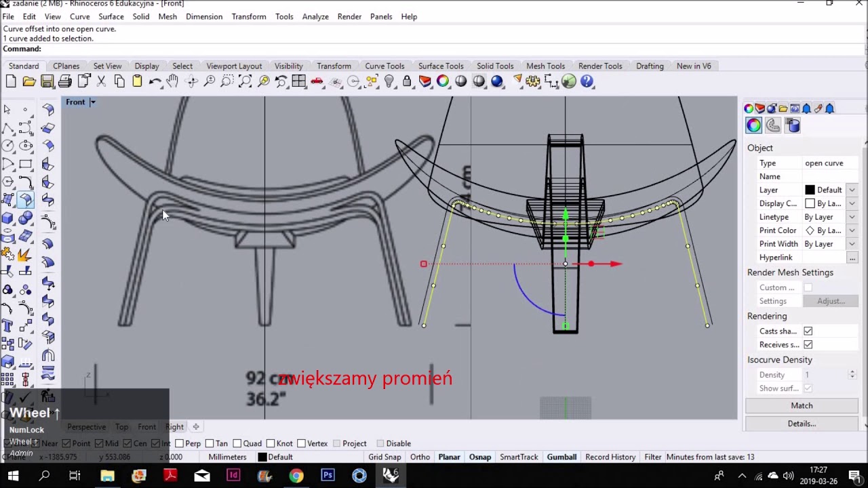Open the Print Color dropdown
Screen dimensions: 868x488
[x=852, y=230]
